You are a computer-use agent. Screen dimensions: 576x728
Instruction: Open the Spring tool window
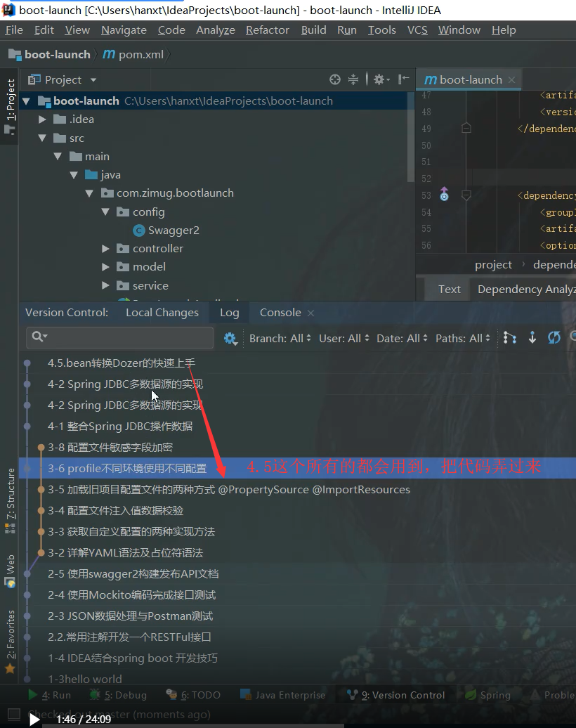point(487,694)
